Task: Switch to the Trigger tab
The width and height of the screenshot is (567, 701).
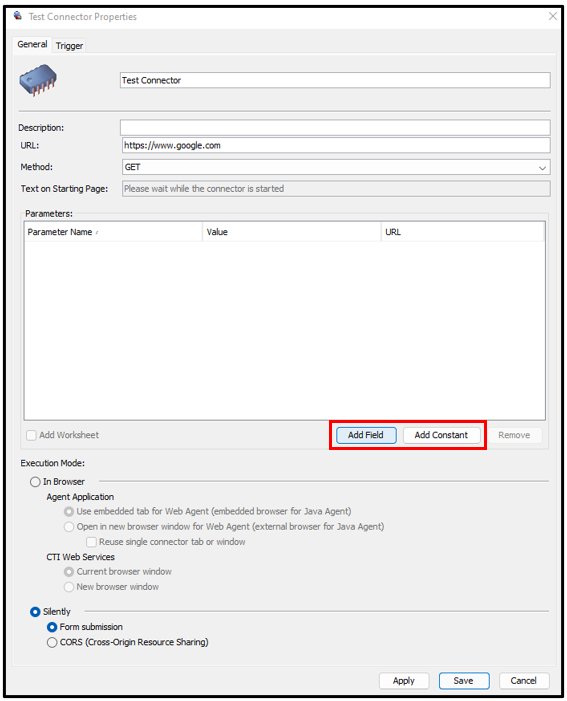Action: click(69, 46)
